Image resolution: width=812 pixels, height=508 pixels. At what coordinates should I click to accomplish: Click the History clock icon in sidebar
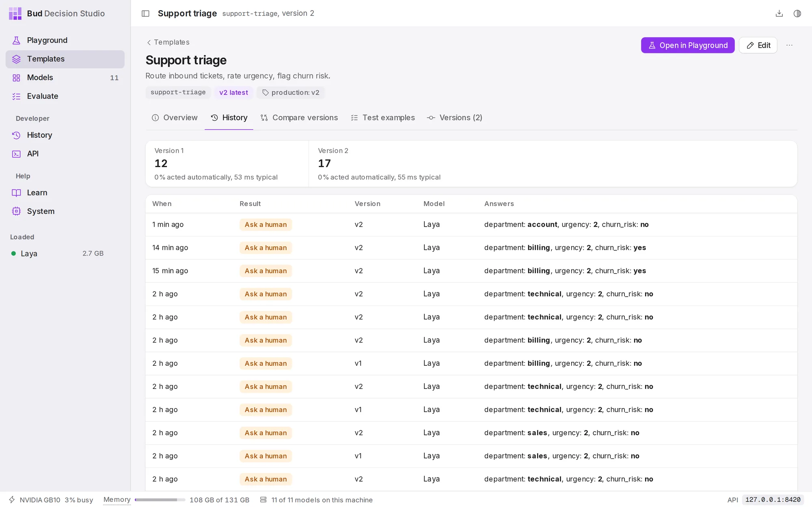tap(16, 135)
